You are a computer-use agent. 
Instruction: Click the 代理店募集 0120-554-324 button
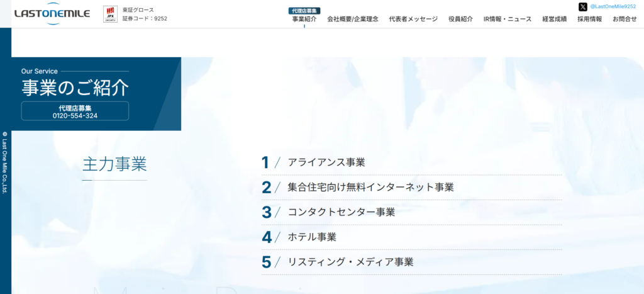coord(75,111)
